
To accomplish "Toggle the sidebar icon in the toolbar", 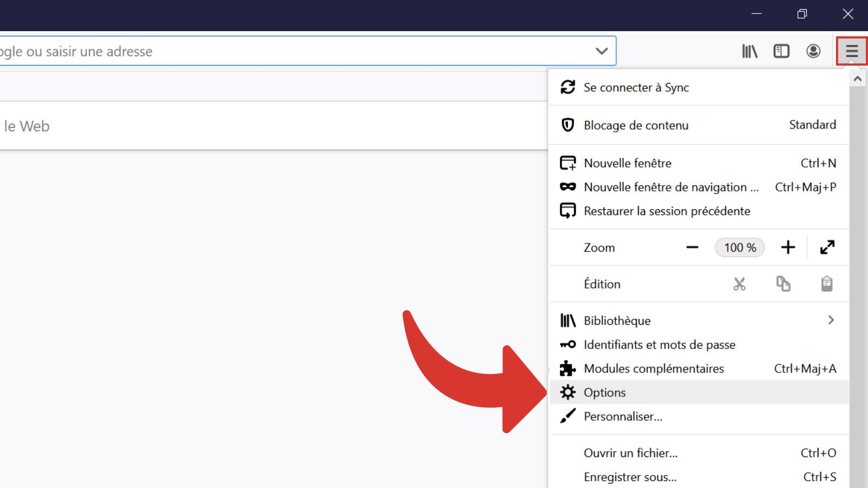I will pos(781,51).
